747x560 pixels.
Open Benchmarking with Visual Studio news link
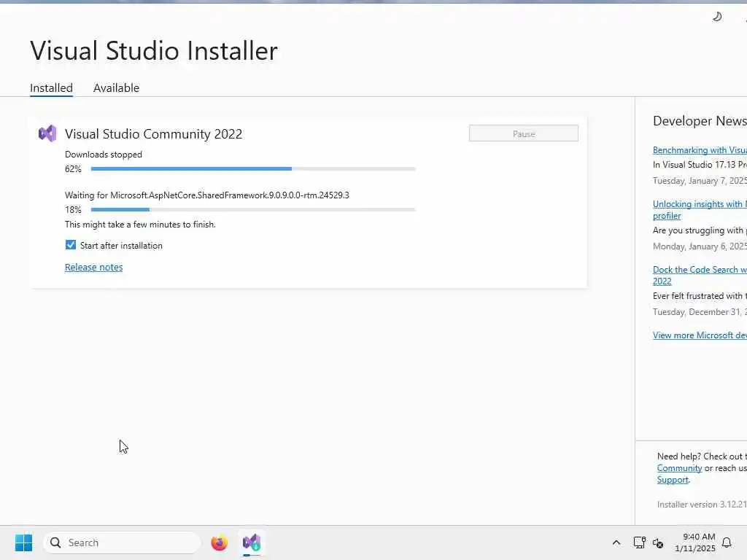pos(700,150)
